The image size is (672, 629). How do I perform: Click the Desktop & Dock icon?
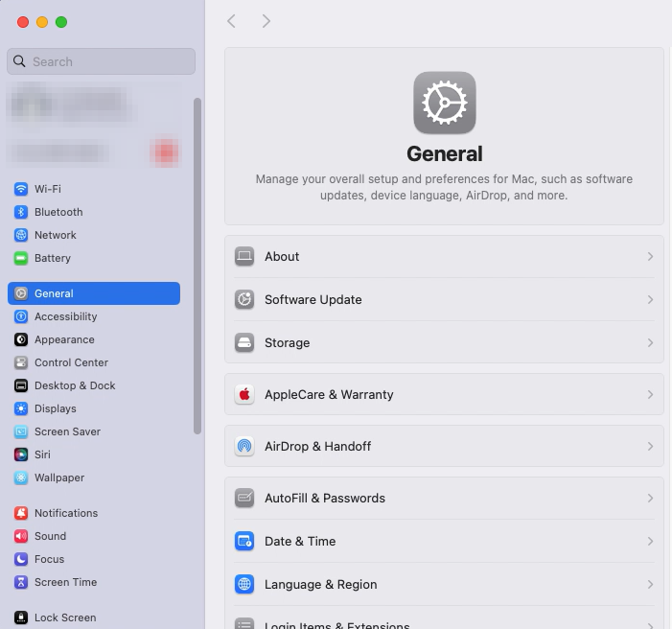(21, 385)
